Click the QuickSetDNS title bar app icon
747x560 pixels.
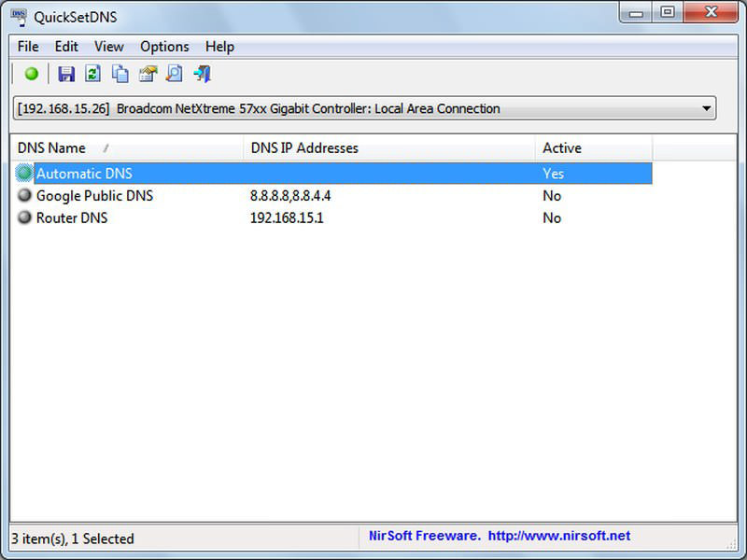20,17
